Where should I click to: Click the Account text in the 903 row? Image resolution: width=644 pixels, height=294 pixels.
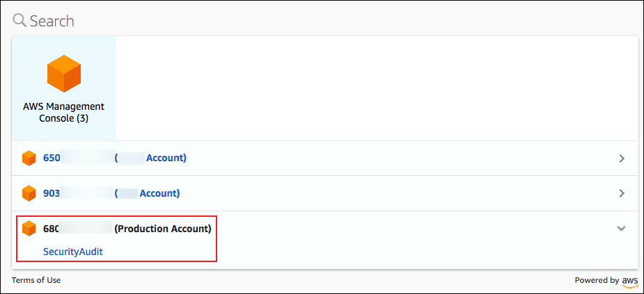click(159, 193)
